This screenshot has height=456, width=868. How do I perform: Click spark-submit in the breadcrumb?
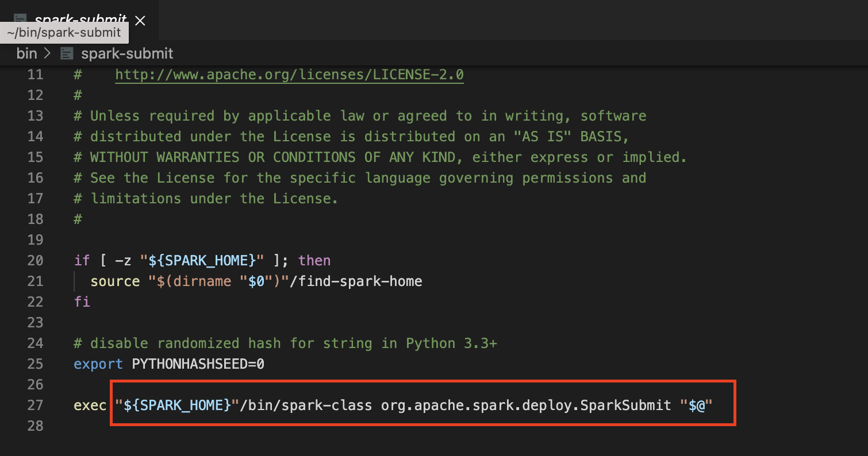pos(127,53)
